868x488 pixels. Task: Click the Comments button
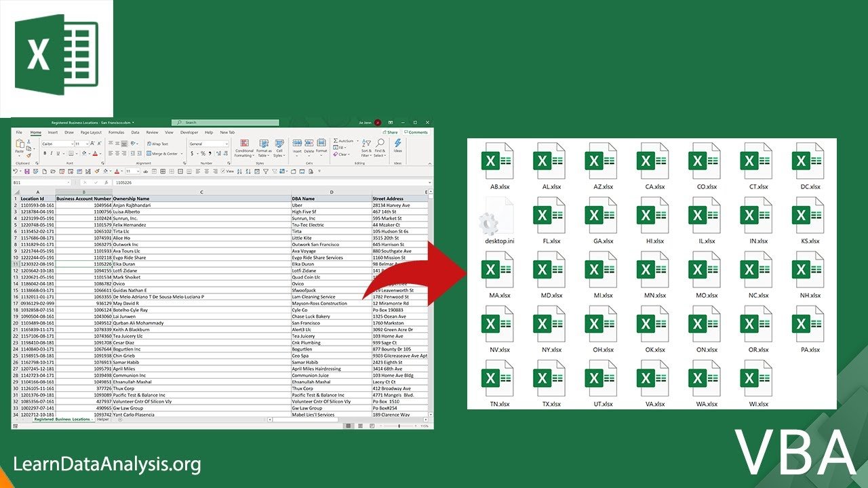[416, 132]
